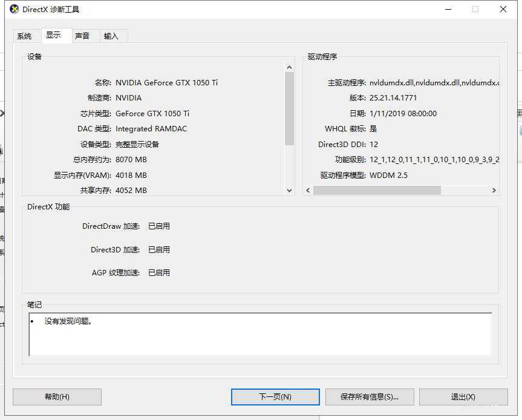522x420 pixels.
Task: Minimize the DirectX 诊断工具 window
Action: (x=448, y=9)
